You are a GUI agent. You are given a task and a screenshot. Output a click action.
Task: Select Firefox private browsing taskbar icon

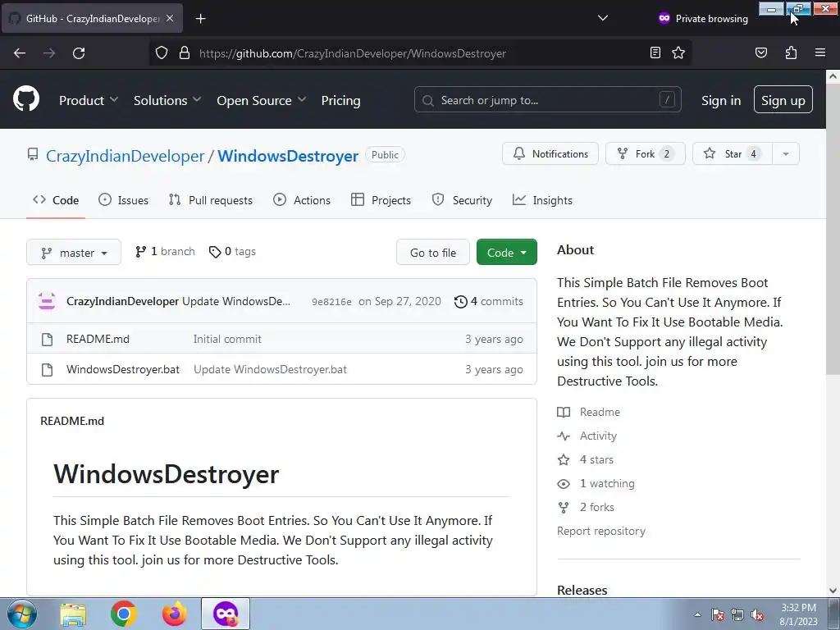coord(226,614)
